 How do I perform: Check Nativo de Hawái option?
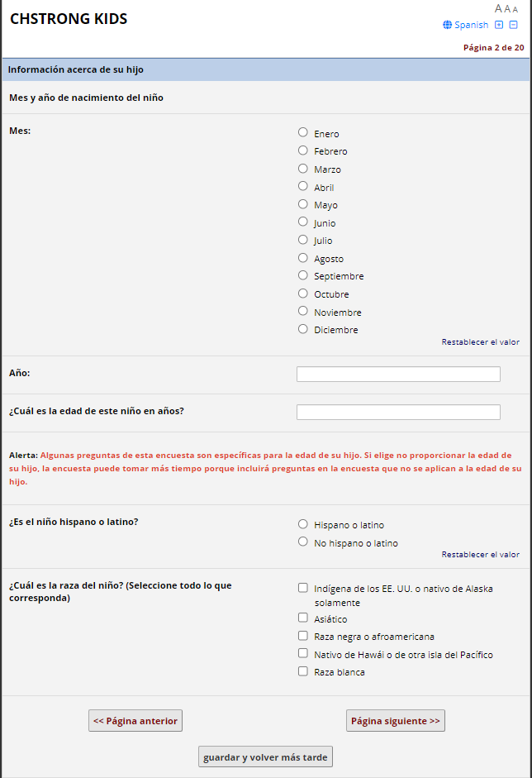(x=303, y=653)
